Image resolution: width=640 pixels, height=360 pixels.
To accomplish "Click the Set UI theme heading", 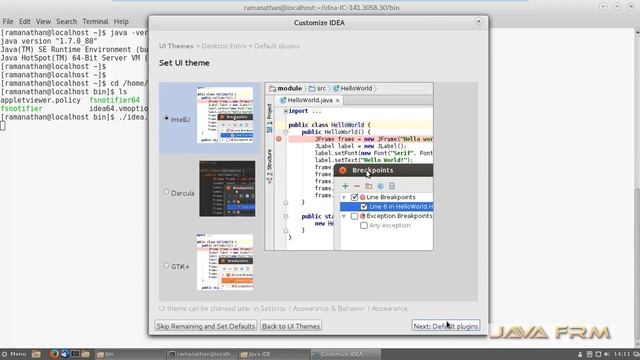I will click(184, 63).
